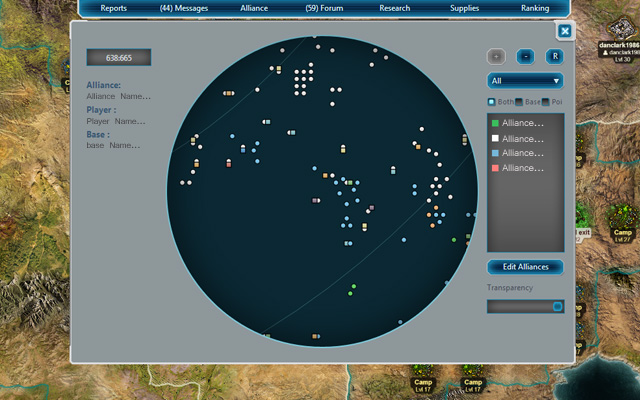Viewport: 640px width, 400px height.
Task: Click Camp Lvl 27 on the map
Action: coord(622,234)
